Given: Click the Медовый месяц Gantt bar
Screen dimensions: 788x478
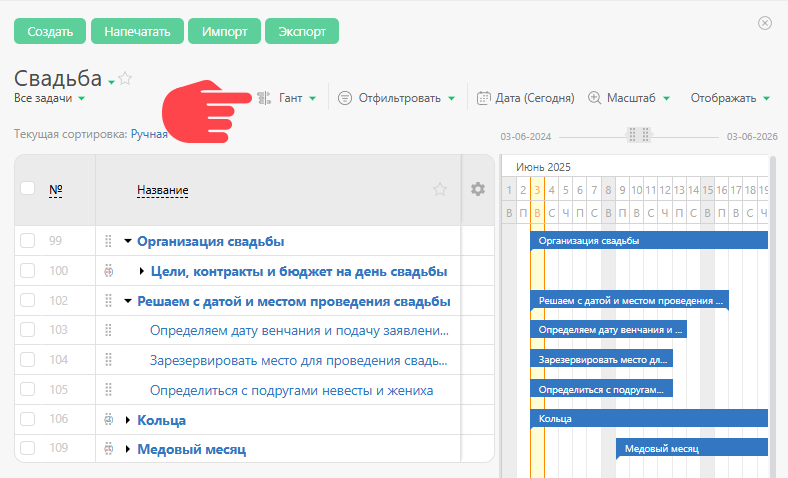Looking at the screenshot, I should tap(692, 448).
